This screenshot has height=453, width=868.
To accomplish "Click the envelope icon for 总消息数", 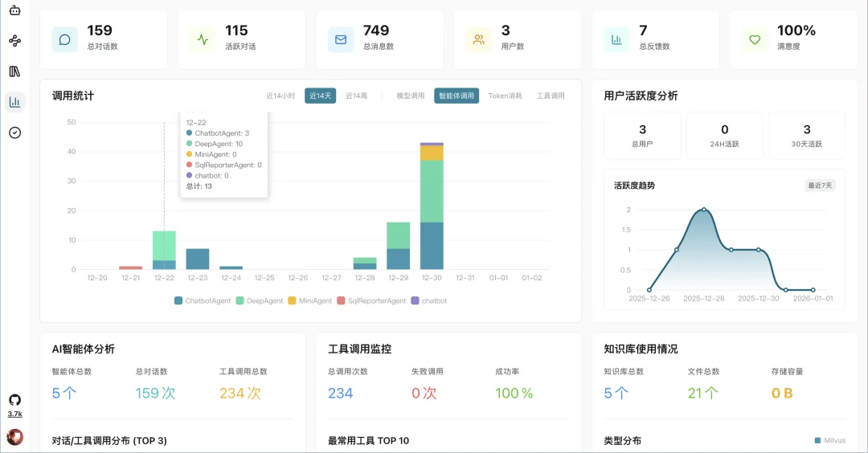I will pos(341,40).
